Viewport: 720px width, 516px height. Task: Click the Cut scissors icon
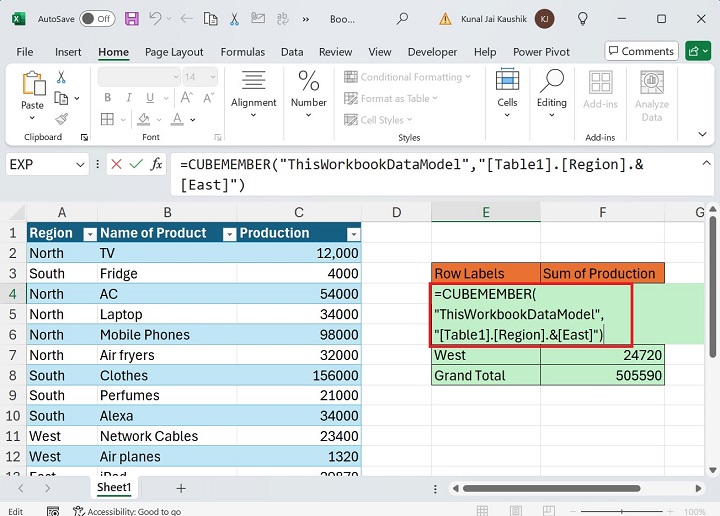61,78
